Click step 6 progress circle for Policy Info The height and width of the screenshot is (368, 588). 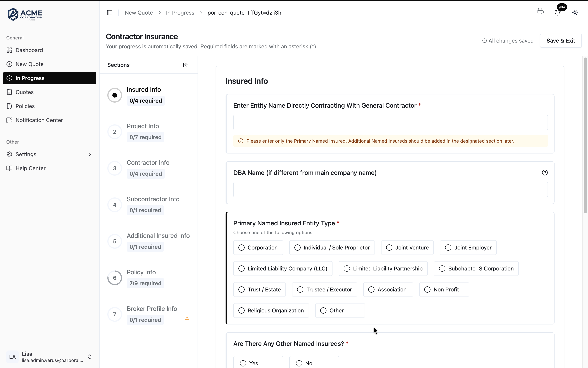pos(115,278)
